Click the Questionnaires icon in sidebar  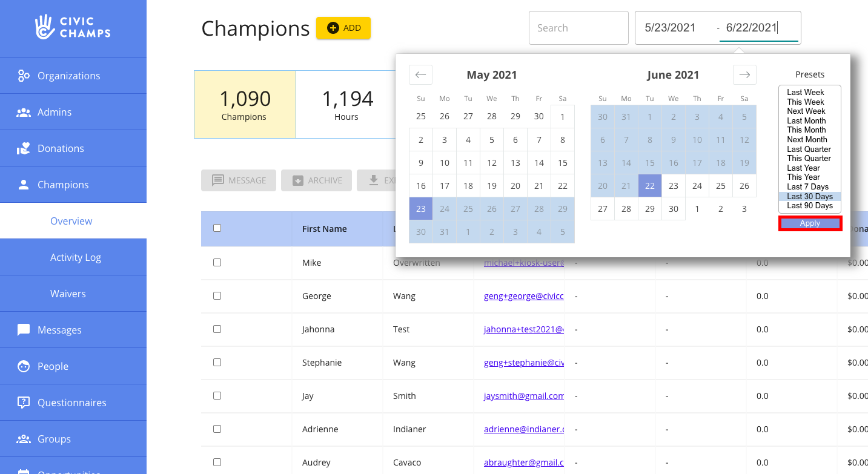point(24,403)
